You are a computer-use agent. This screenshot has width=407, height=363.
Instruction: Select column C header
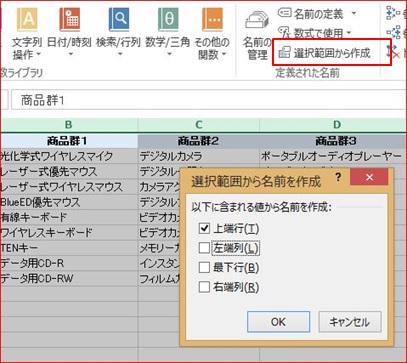click(199, 125)
